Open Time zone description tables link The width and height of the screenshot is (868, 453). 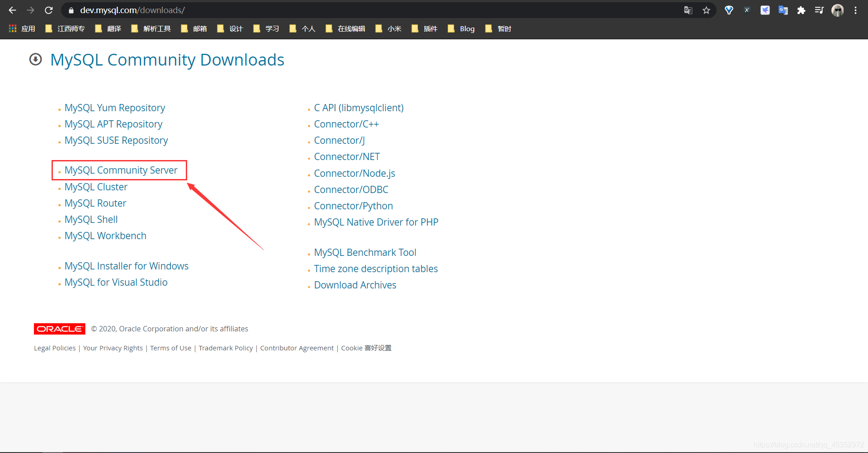[376, 269]
